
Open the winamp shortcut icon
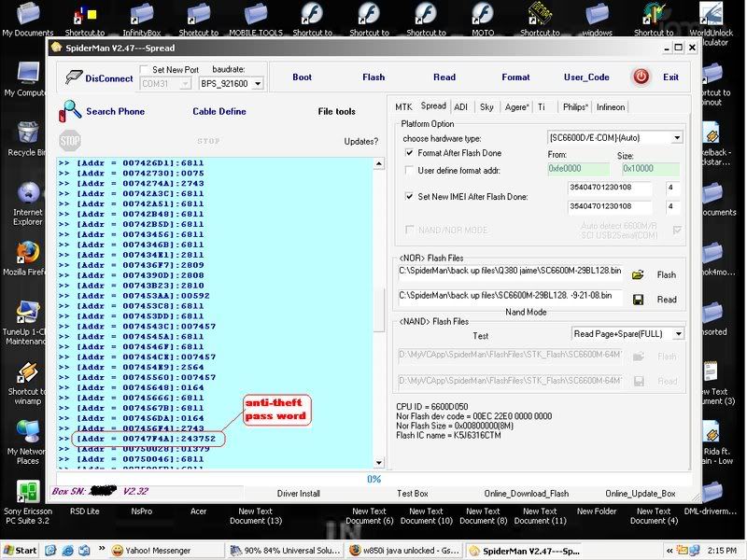pos(27,384)
